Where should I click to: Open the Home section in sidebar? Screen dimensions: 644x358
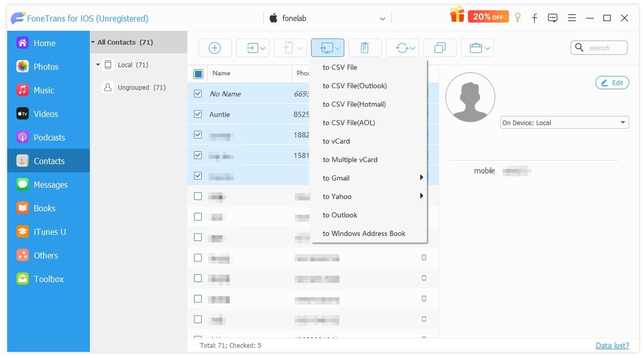tap(48, 43)
